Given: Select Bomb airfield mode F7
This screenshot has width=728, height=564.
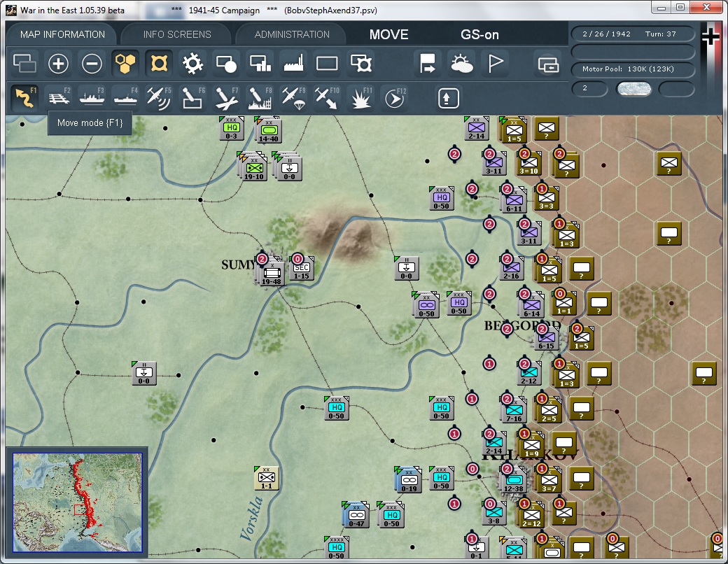Looking at the screenshot, I should [226, 97].
